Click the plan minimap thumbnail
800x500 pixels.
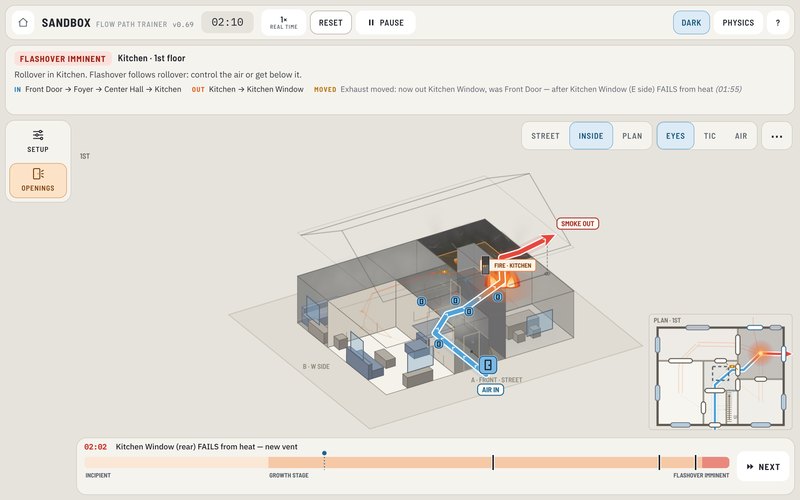(x=720, y=372)
